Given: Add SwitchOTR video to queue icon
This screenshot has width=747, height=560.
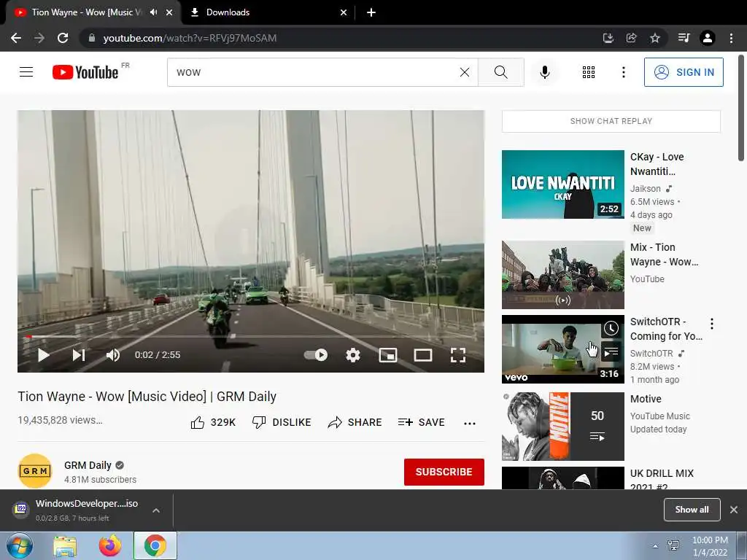Looking at the screenshot, I should coord(611,352).
